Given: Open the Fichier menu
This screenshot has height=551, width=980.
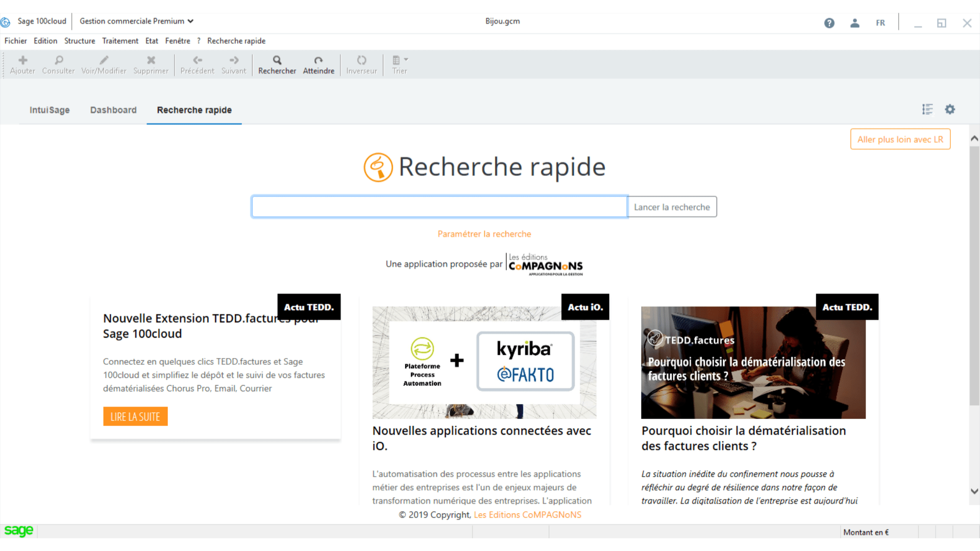Looking at the screenshot, I should click(15, 41).
